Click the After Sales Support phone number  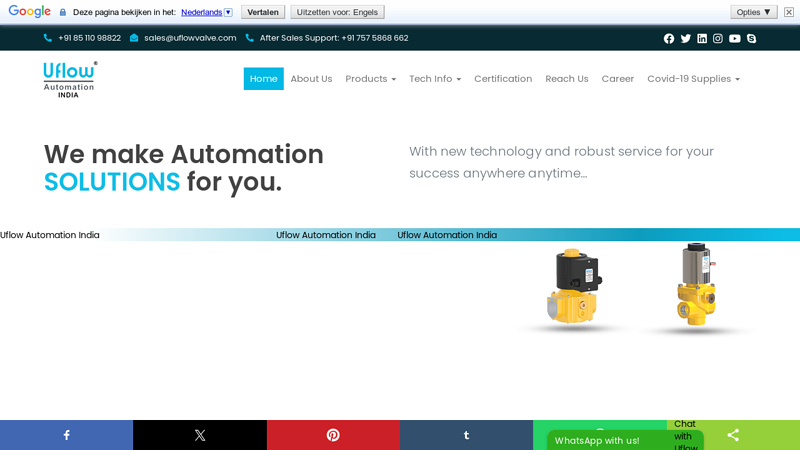click(334, 38)
